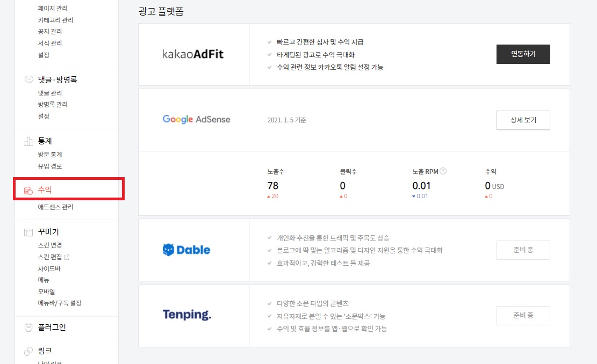This screenshot has width=597, height=364.
Task: Click the 수익 value 0 USD
Action: coord(494,186)
